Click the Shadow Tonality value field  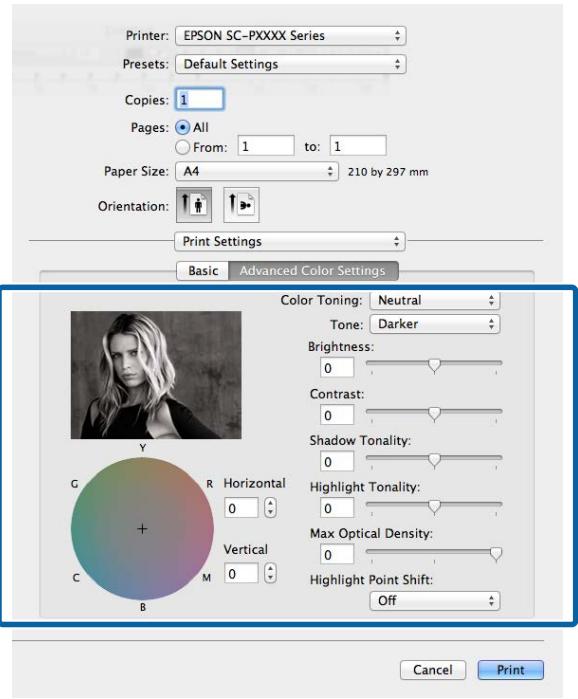tap(337, 462)
